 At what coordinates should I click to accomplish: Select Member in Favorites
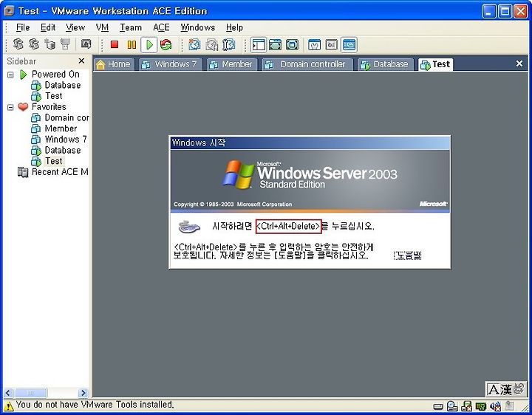61,128
